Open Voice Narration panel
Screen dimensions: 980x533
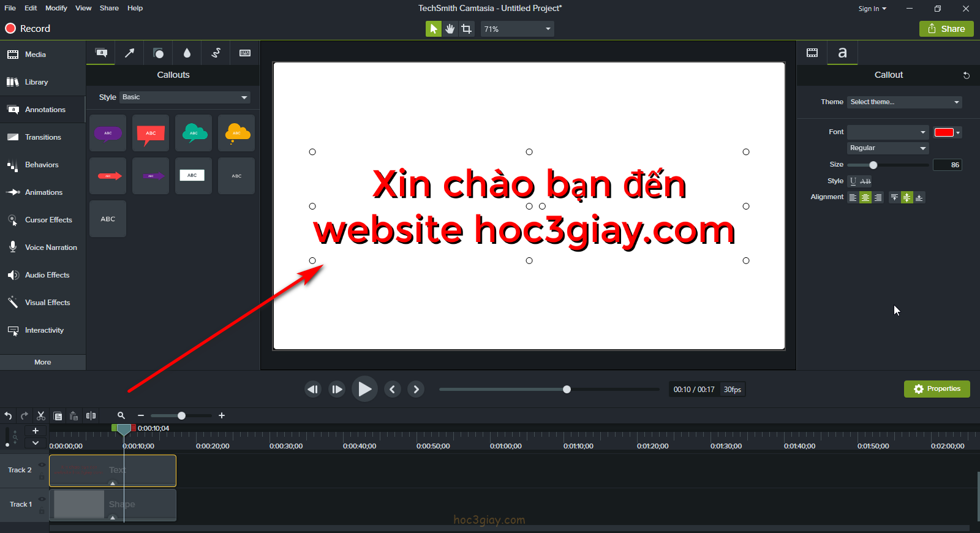(x=43, y=248)
